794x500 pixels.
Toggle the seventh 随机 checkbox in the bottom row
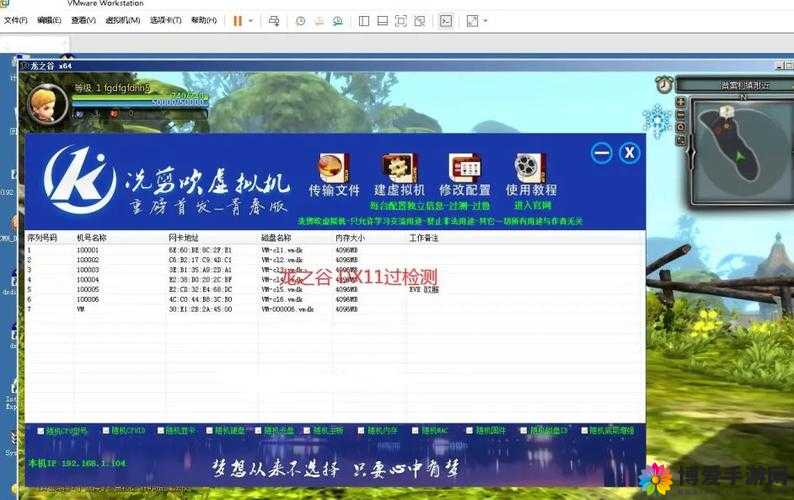(361, 431)
